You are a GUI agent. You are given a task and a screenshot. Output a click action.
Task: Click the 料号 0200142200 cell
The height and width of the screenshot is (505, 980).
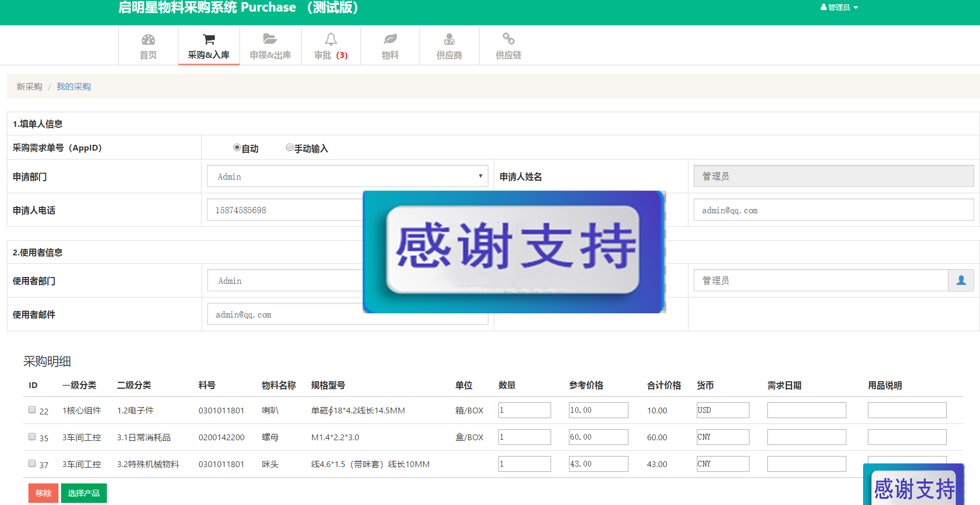click(222, 438)
